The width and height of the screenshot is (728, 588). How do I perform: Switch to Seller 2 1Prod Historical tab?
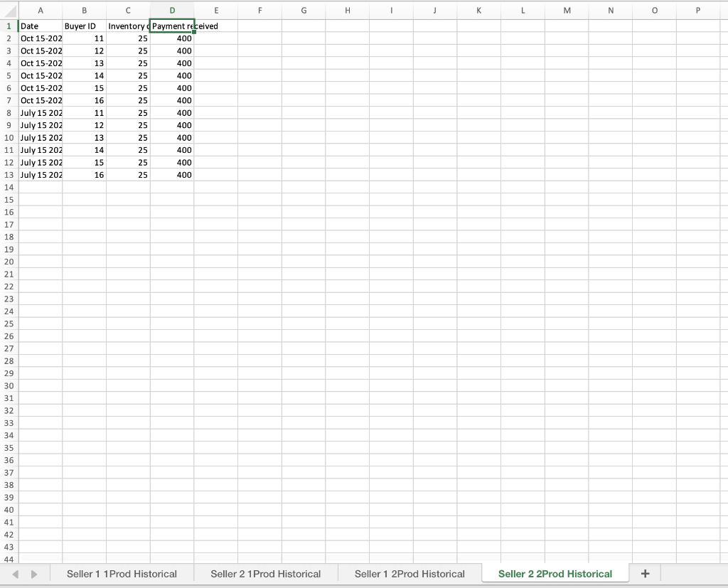tap(266, 574)
